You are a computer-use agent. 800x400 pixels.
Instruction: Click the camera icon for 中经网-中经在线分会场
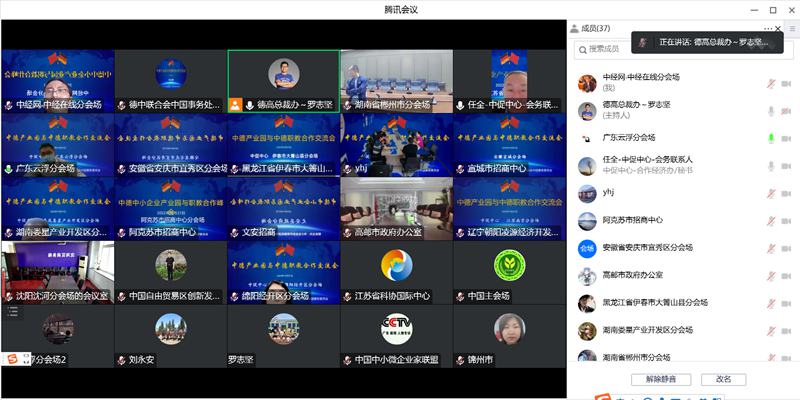pos(785,83)
